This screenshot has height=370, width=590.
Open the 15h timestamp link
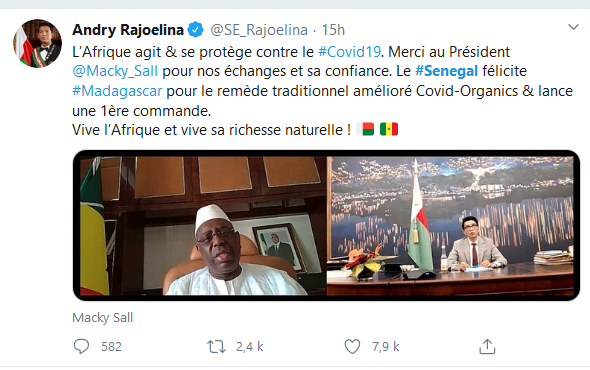coord(333,30)
